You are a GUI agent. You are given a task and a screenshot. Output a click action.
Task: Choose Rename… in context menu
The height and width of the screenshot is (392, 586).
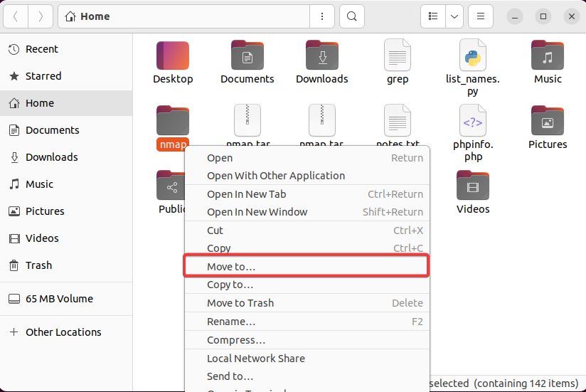coord(307,322)
